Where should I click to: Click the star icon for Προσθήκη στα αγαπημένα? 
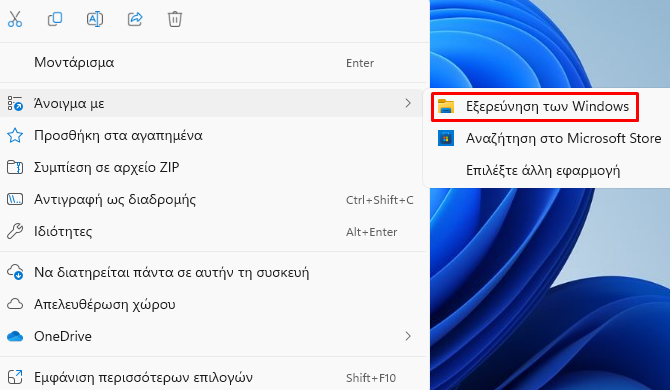pyautogui.click(x=15, y=135)
